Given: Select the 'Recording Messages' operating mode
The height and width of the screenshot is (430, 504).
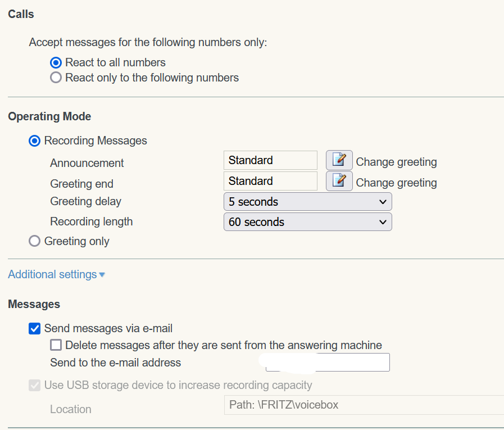Looking at the screenshot, I should pos(35,141).
